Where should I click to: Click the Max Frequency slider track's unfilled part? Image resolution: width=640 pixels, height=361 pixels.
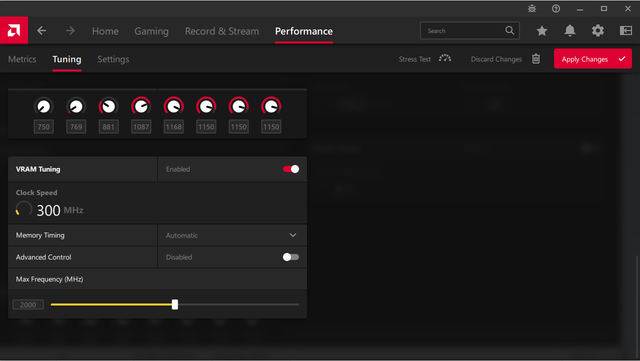point(238,304)
